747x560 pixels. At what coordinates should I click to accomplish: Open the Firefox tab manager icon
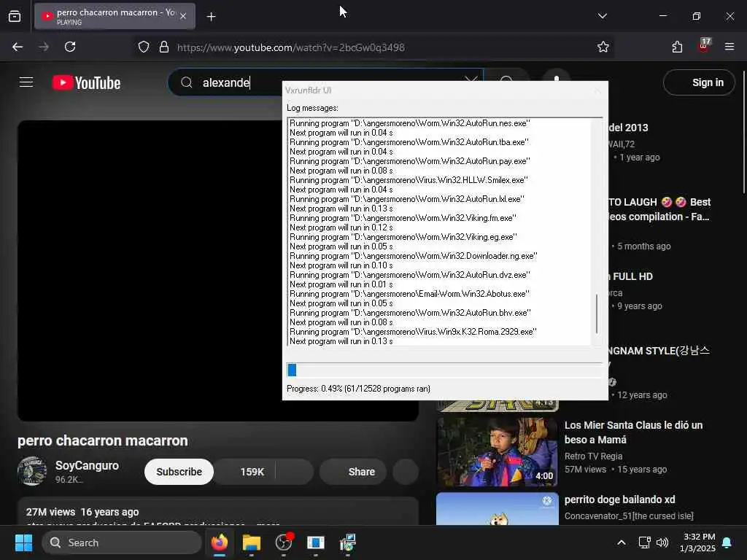[x=15, y=16]
